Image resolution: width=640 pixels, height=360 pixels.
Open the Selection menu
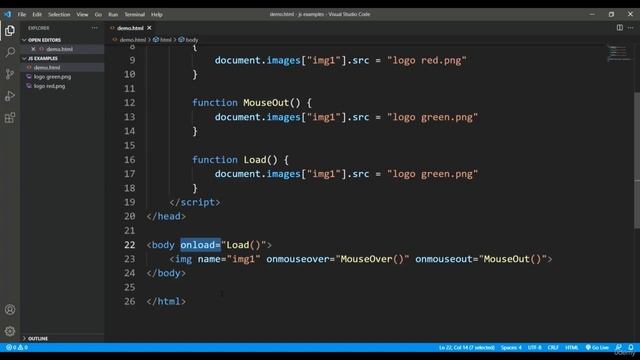tap(59, 14)
